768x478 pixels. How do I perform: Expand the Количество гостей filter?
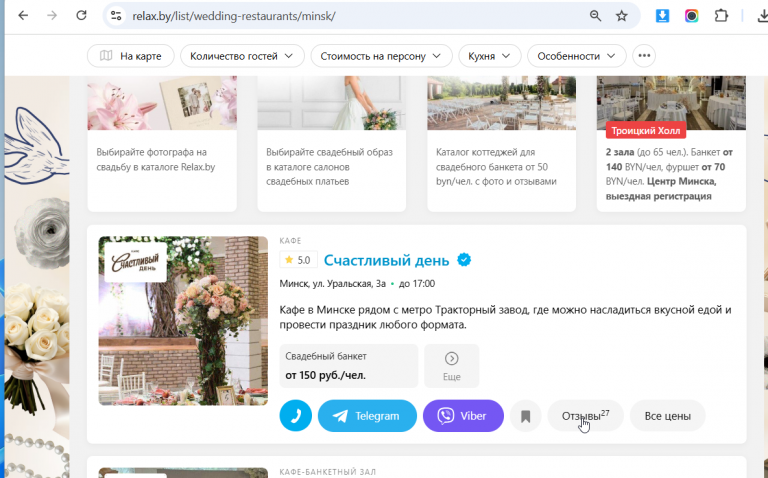tap(242, 56)
